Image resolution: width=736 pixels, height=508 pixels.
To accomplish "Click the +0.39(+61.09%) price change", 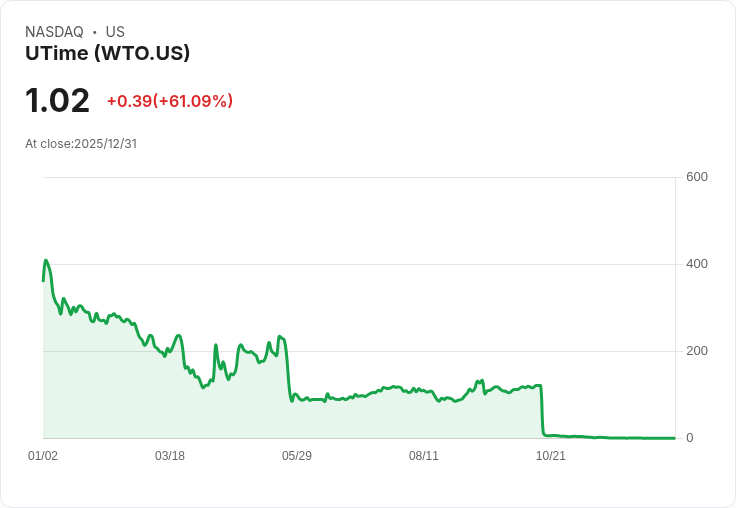I will pyautogui.click(x=169, y=101).
